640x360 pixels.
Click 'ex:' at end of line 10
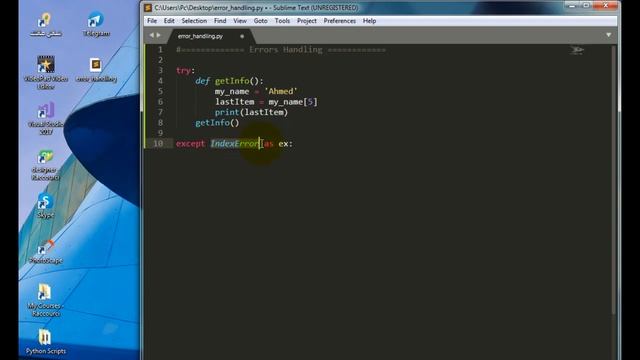(x=285, y=144)
